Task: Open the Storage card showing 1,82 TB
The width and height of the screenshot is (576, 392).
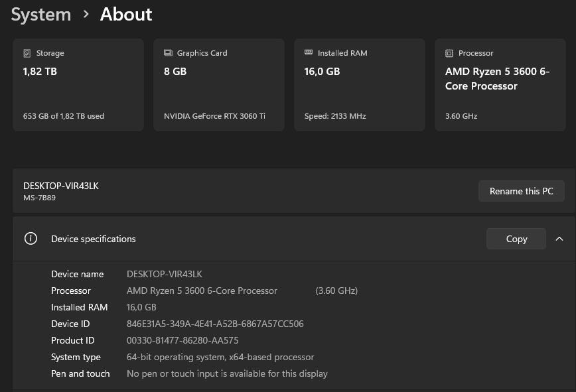Action: point(78,85)
